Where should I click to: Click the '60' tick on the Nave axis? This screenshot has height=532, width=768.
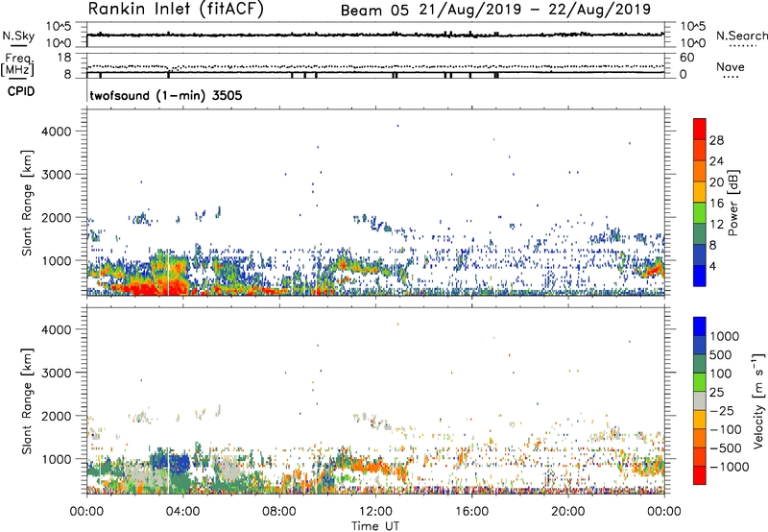[686, 58]
